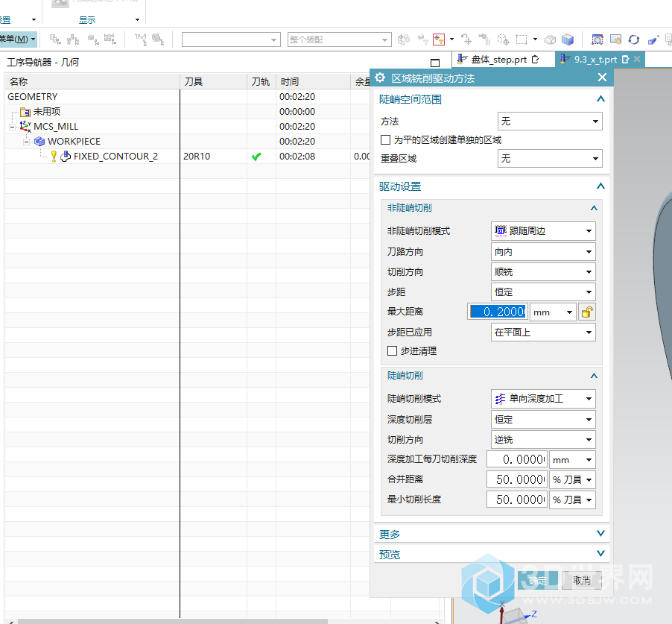672x624 pixels.
Task: Click the green checkmark in 刀轨 column
Action: tap(256, 157)
